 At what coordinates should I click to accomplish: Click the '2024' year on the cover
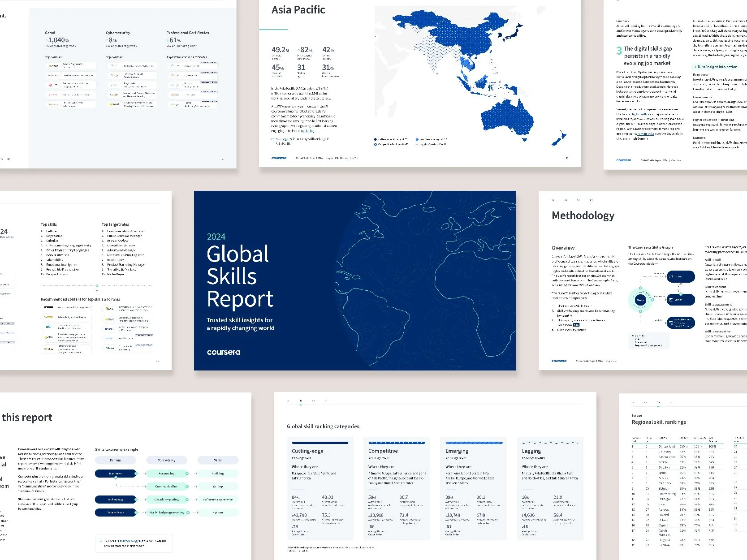pyautogui.click(x=216, y=237)
